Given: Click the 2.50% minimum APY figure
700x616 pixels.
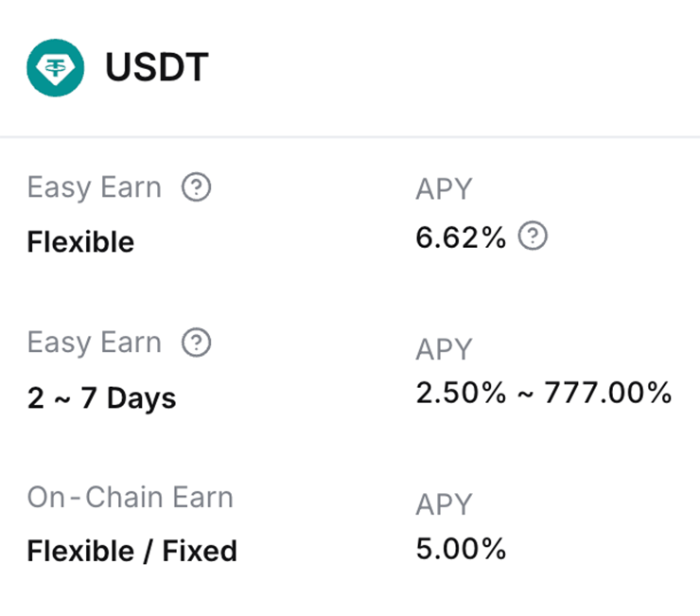Looking at the screenshot, I should point(461,393).
